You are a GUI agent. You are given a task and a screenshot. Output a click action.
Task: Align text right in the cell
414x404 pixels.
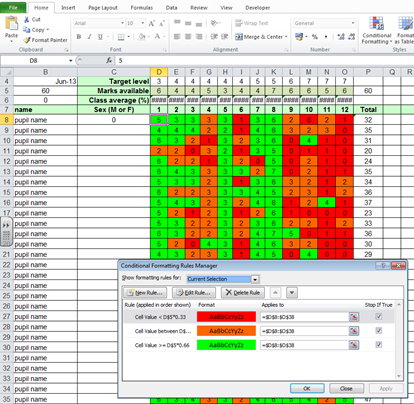(199, 37)
